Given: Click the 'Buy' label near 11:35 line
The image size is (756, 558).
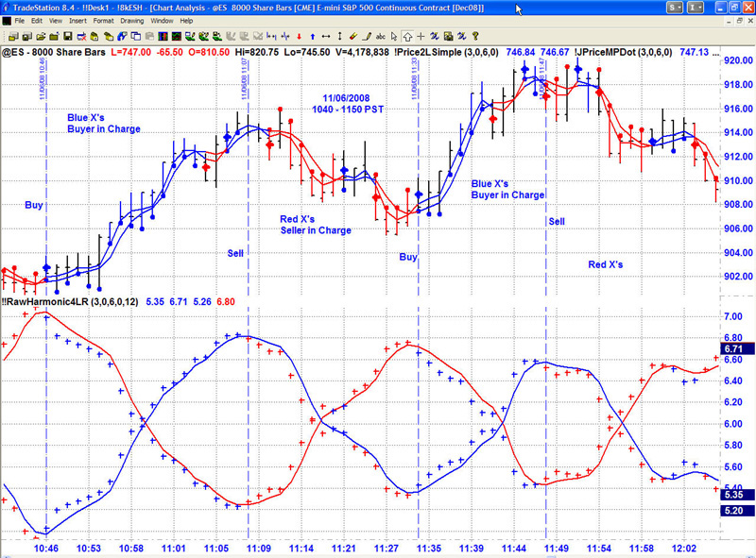Looking at the screenshot, I should pyautogui.click(x=408, y=257).
